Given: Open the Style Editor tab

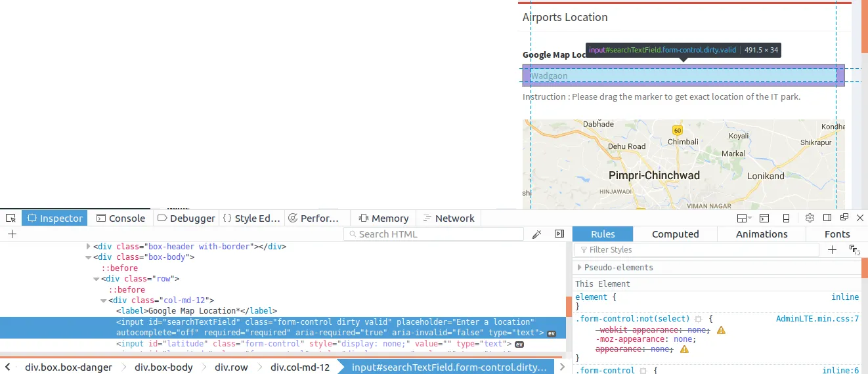Looking at the screenshot, I should (x=251, y=218).
